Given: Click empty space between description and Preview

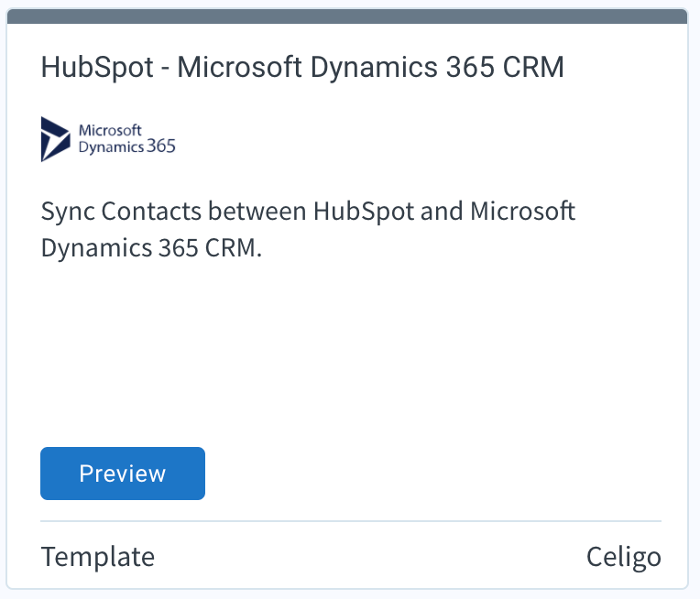Looking at the screenshot, I should click(x=348, y=357).
